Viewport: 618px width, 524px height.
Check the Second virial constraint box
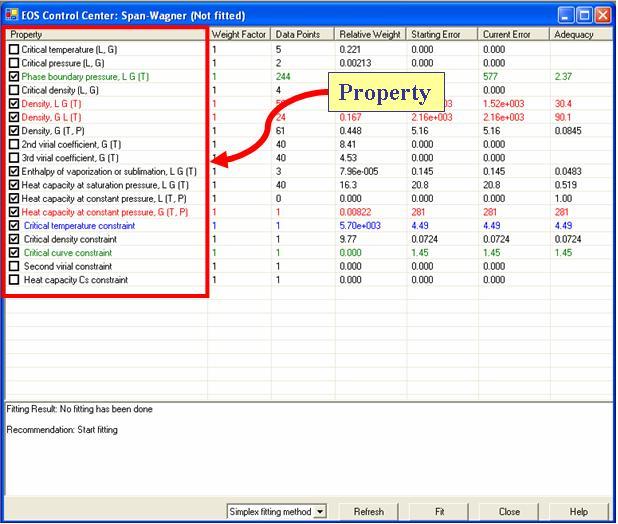[14, 267]
